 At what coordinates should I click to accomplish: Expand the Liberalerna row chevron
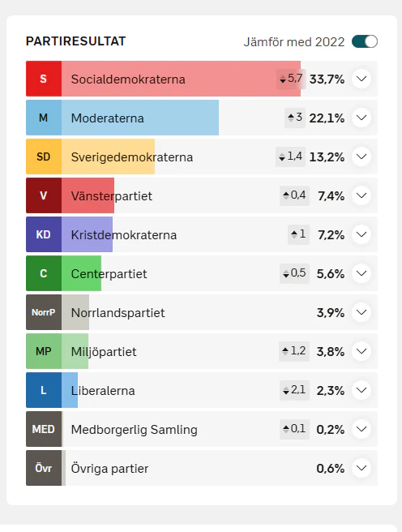pos(361,390)
